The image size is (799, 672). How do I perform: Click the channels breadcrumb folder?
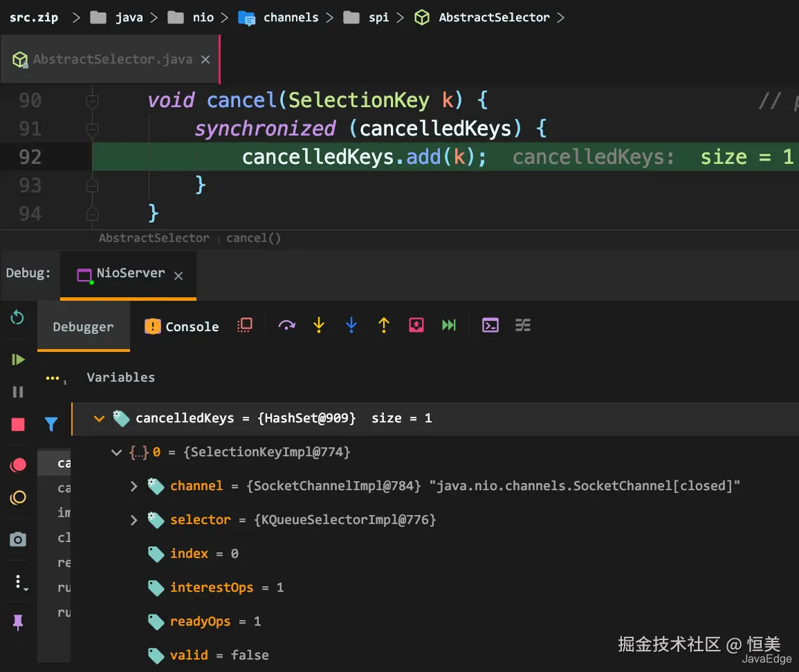tap(291, 17)
